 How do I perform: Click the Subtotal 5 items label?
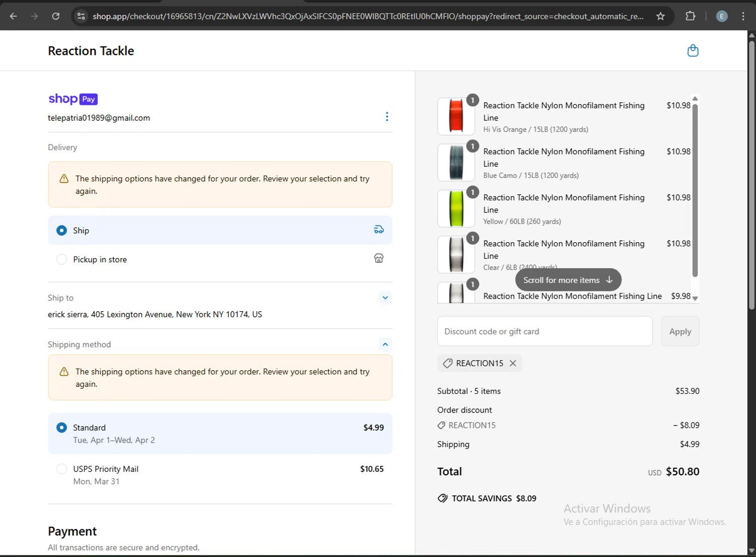click(x=469, y=391)
